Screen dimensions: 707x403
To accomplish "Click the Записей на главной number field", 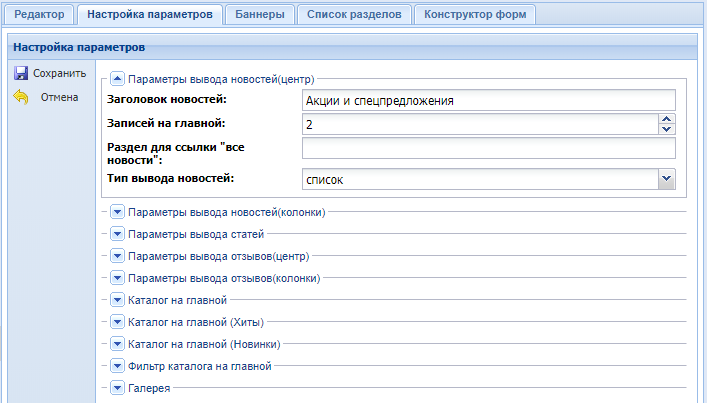I will point(480,124).
